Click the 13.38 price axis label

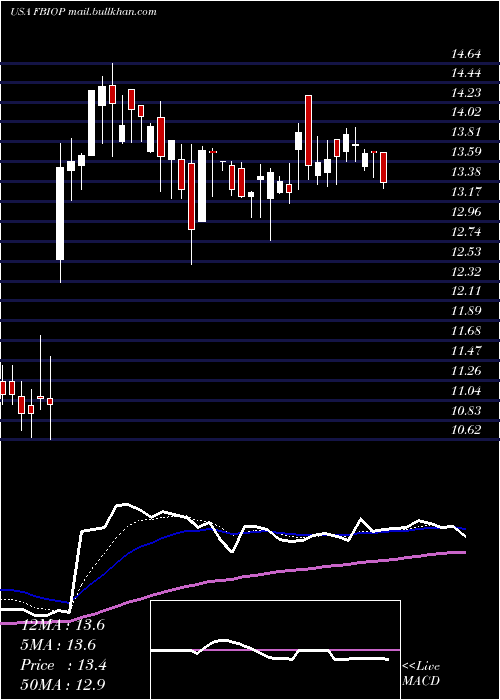coord(466,172)
